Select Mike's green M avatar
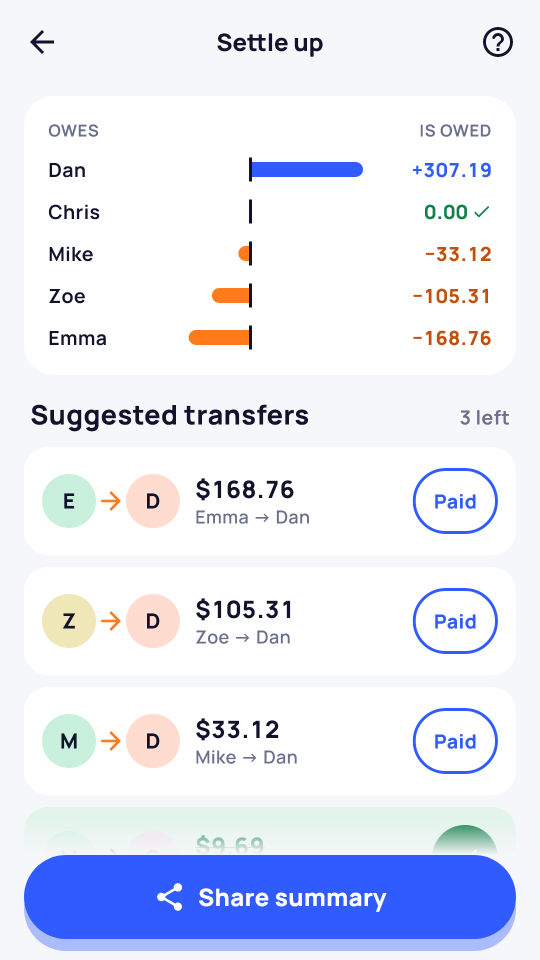The width and height of the screenshot is (540, 960). click(x=69, y=741)
